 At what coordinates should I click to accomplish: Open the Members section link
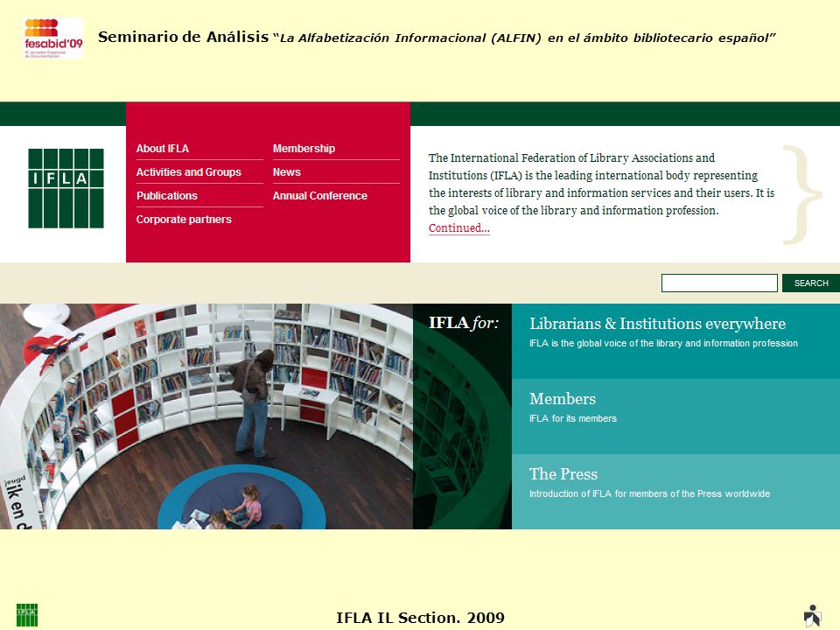(x=563, y=399)
